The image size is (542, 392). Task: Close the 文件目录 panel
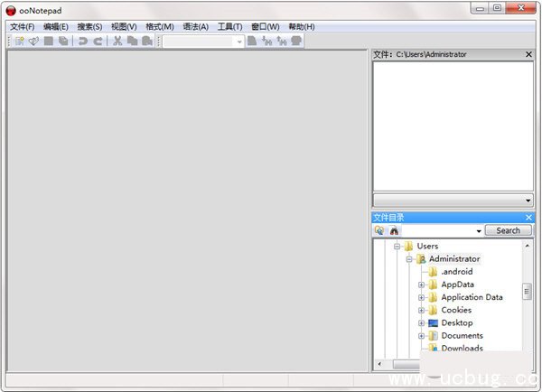coord(528,218)
